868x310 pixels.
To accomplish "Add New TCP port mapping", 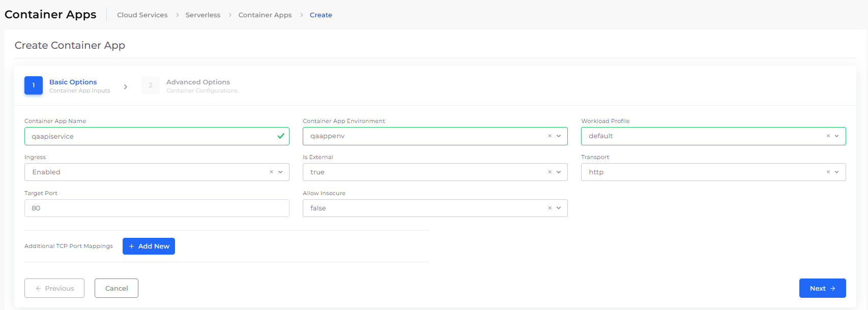I will point(149,246).
